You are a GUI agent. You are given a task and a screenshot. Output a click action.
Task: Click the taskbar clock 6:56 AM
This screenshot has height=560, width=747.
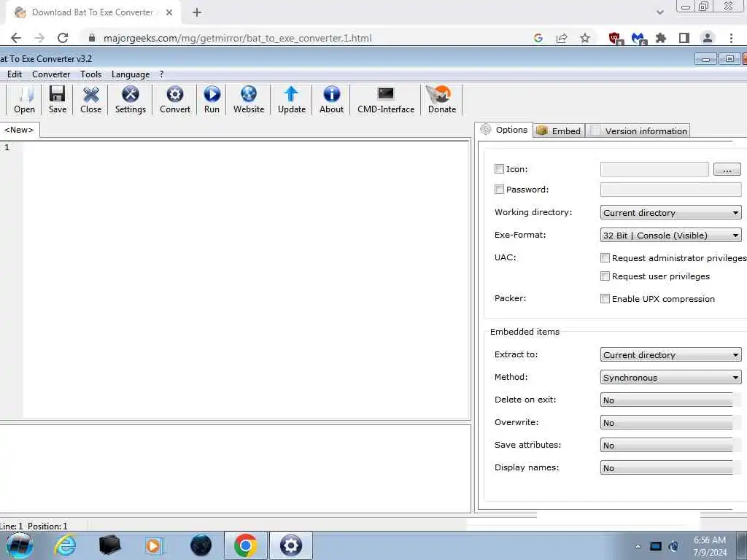pos(710,540)
